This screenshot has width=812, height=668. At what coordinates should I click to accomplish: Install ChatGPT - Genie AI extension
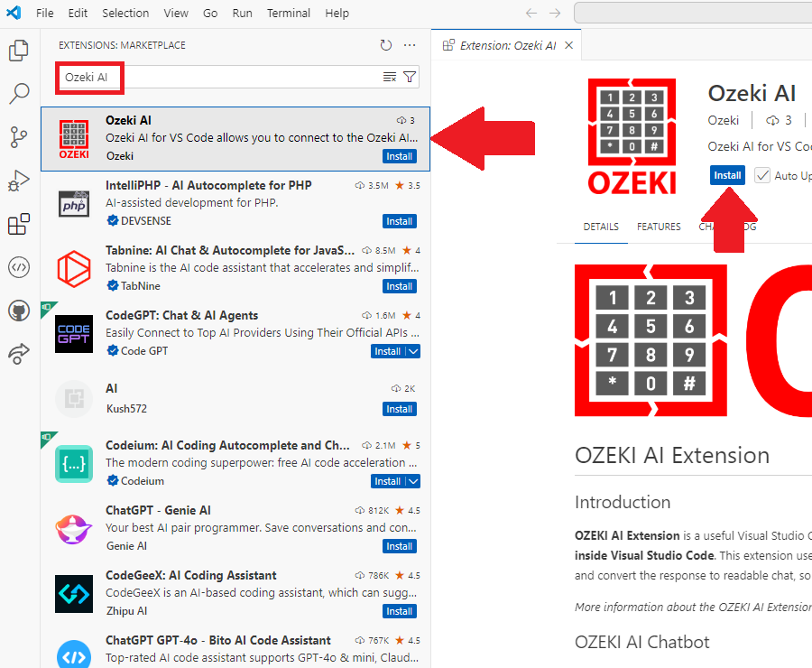pyautogui.click(x=400, y=546)
